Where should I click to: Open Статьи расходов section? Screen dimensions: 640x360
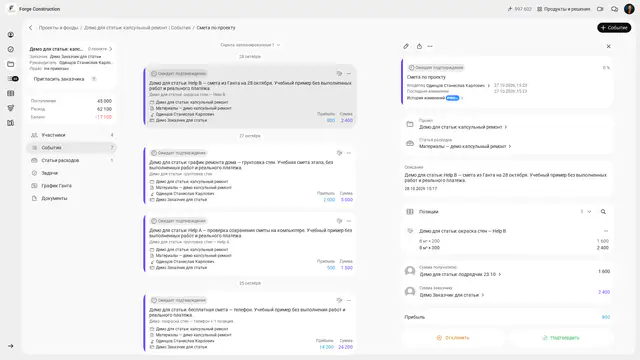click(x=72, y=160)
